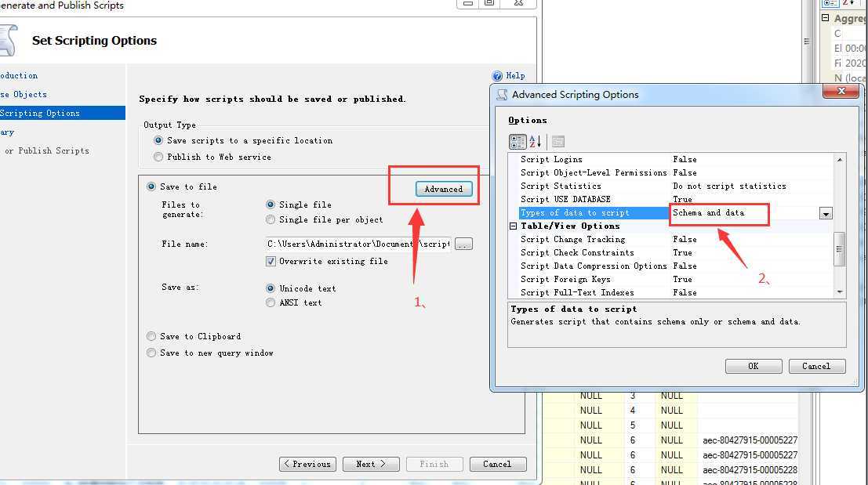Select ANSI text as save format
This screenshot has height=485, width=868.
pos(271,302)
